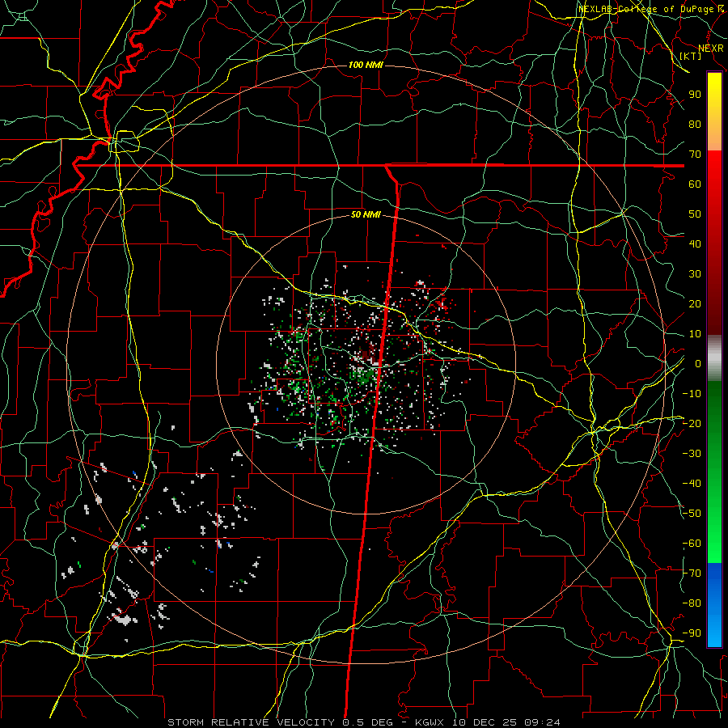Click "STORM RELATIVE VELOCITY" in the footer
This screenshot has height=728, width=728.
tap(251, 722)
